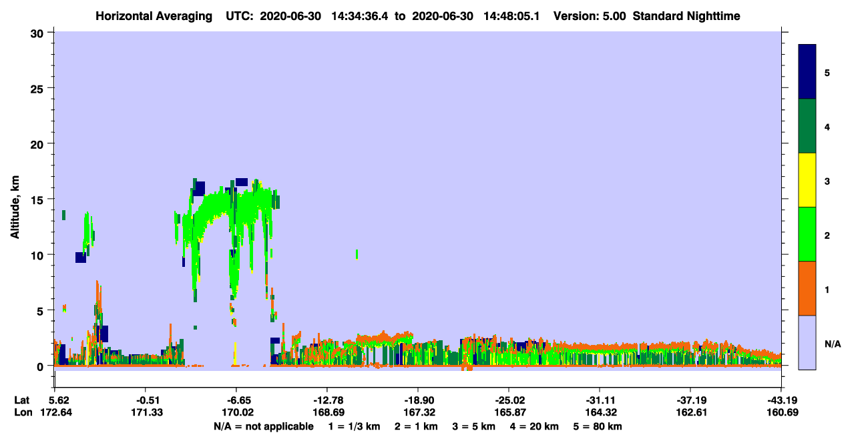Image resolution: width=868 pixels, height=445 pixels.
Task: Click the end time "14:48:05.1"
Action: coord(511,16)
